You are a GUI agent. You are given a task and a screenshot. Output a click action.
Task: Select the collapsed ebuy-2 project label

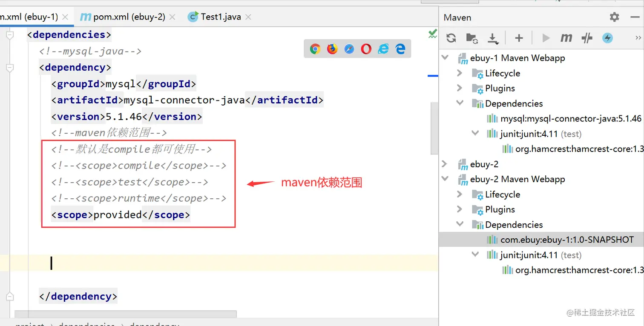pyautogui.click(x=484, y=164)
